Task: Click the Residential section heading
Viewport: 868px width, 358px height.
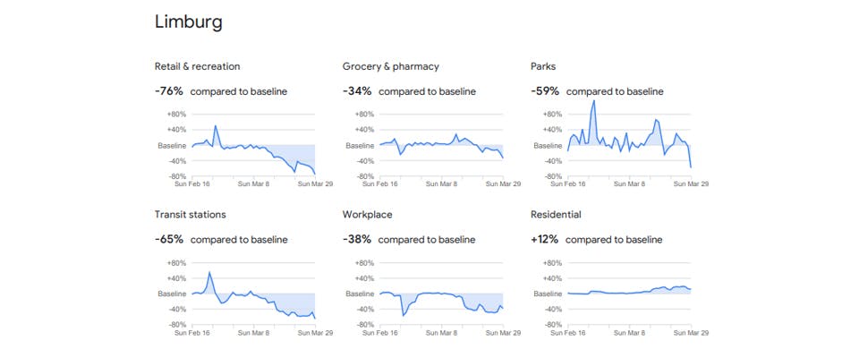Action: (x=556, y=215)
